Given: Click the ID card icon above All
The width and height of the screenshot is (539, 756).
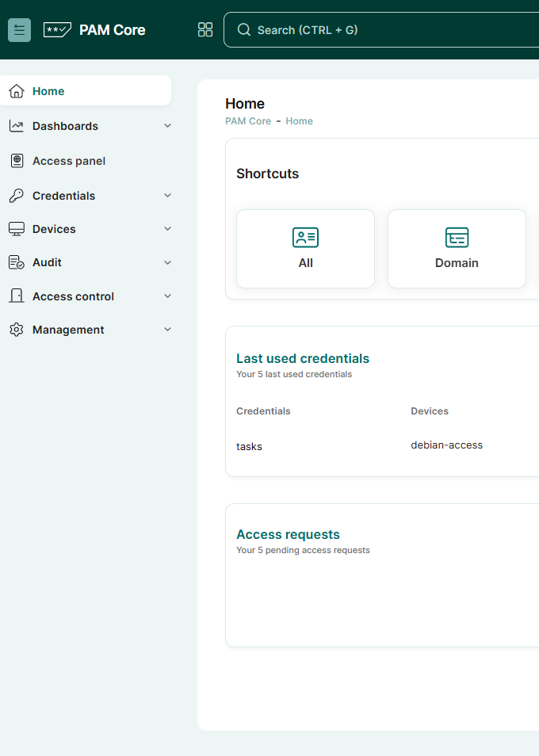Looking at the screenshot, I should [x=306, y=237].
